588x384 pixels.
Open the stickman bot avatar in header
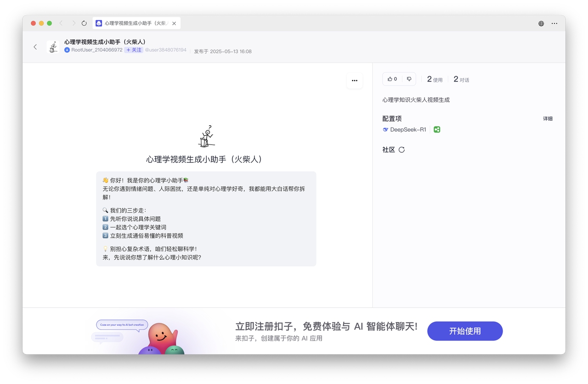[53, 47]
